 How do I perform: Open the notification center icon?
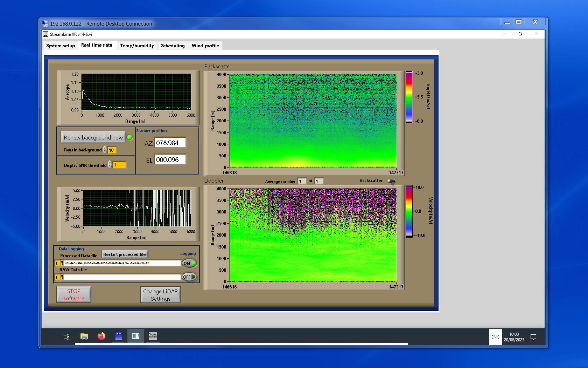(x=533, y=337)
